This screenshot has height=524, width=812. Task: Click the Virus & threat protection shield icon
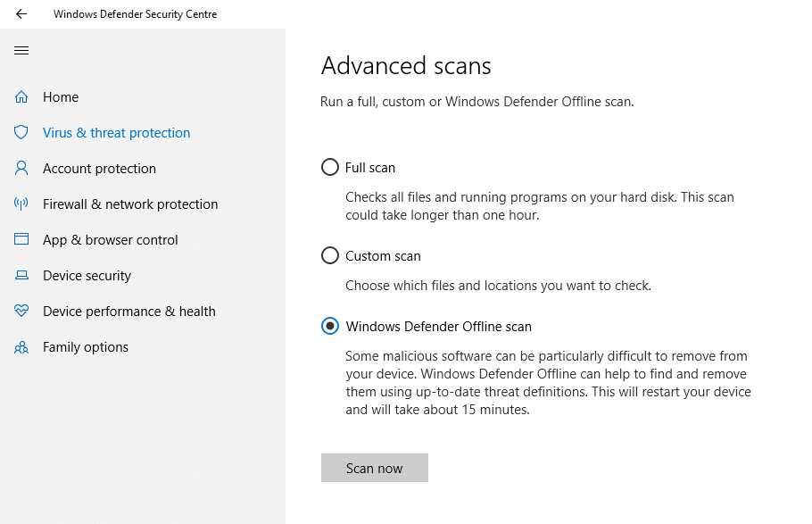[21, 133]
